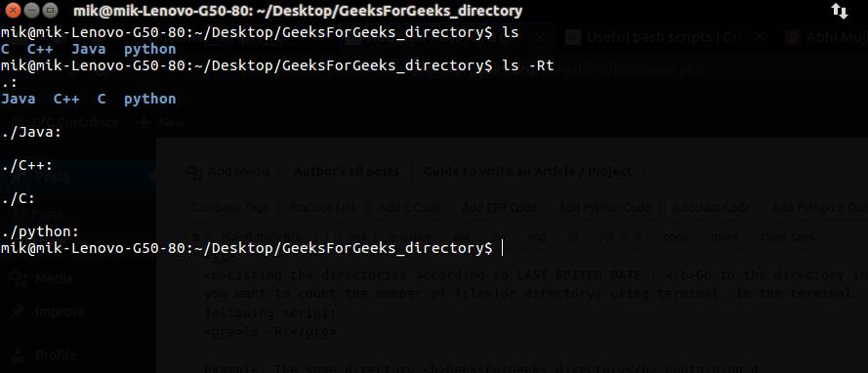The width and height of the screenshot is (868, 373).
Task: Click at the terminal prompt cursor
Action: [x=502, y=248]
